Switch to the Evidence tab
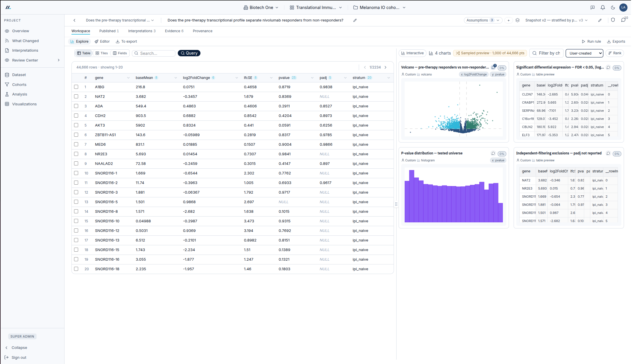Viewport: 633px width, 364px height. click(174, 31)
